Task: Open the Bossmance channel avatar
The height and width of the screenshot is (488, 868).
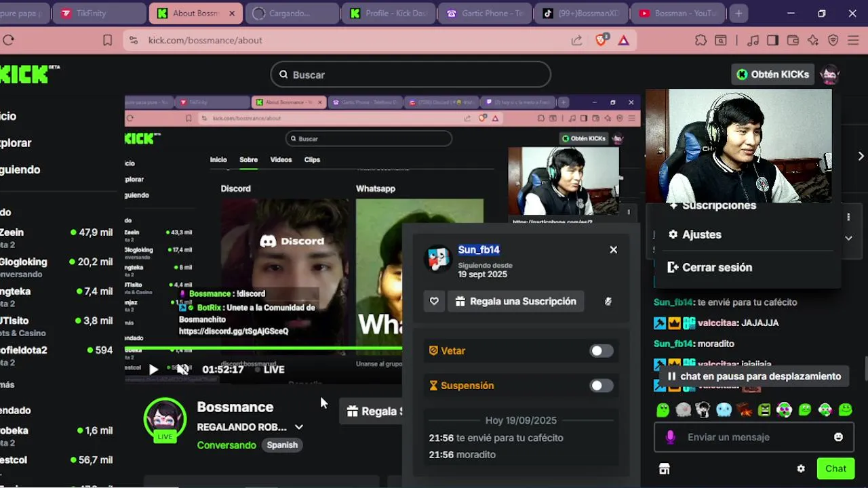Action: point(165,419)
